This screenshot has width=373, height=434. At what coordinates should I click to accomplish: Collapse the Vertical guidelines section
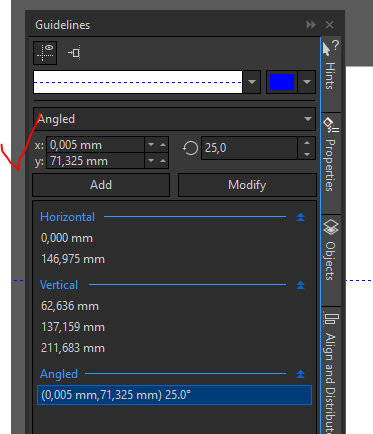click(x=300, y=285)
